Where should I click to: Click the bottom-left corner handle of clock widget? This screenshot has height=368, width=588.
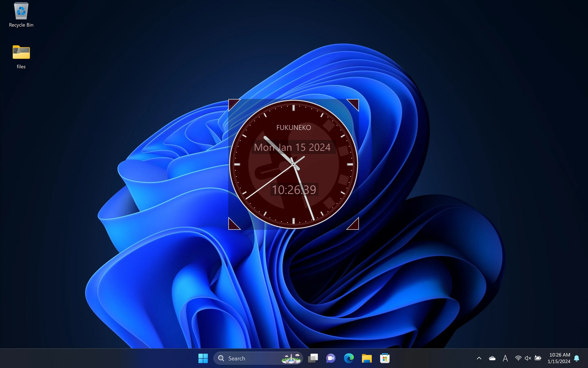click(x=233, y=225)
